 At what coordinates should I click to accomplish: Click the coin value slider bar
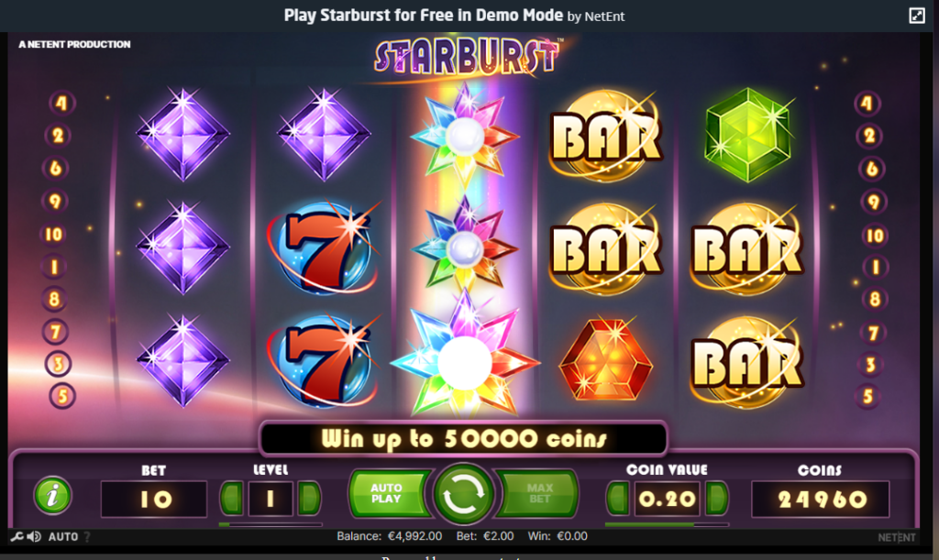tap(667, 524)
